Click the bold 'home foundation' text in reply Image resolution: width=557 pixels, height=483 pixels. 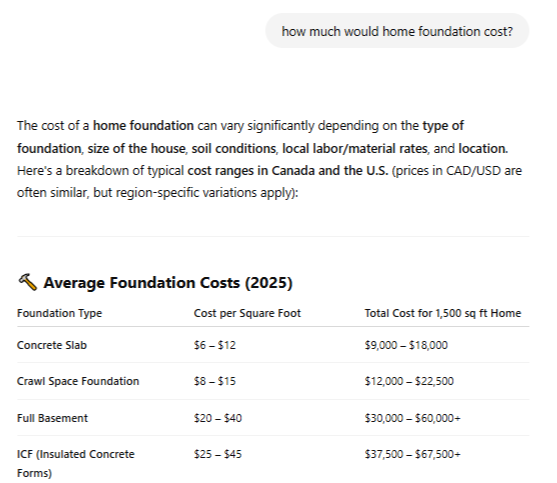click(x=143, y=126)
